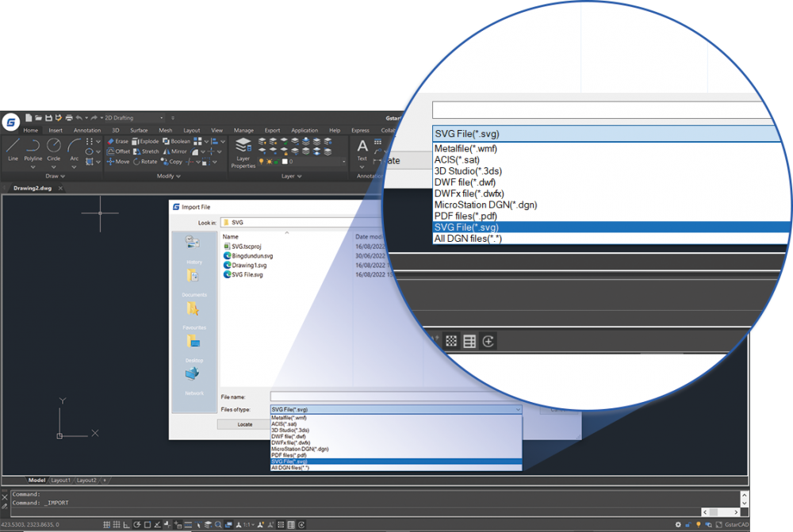Toggle Polar tracking in status bar
This screenshot has height=532, width=793.
click(x=136, y=525)
